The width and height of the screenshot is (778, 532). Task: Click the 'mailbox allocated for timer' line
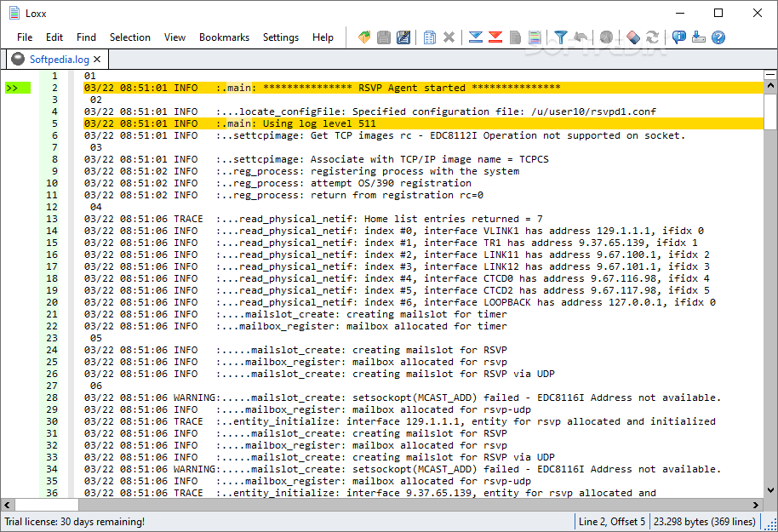pyautogui.click(x=295, y=326)
